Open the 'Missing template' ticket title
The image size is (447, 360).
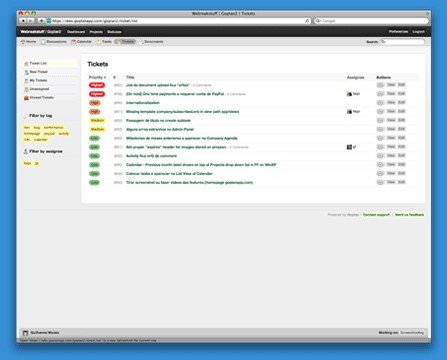click(182, 112)
